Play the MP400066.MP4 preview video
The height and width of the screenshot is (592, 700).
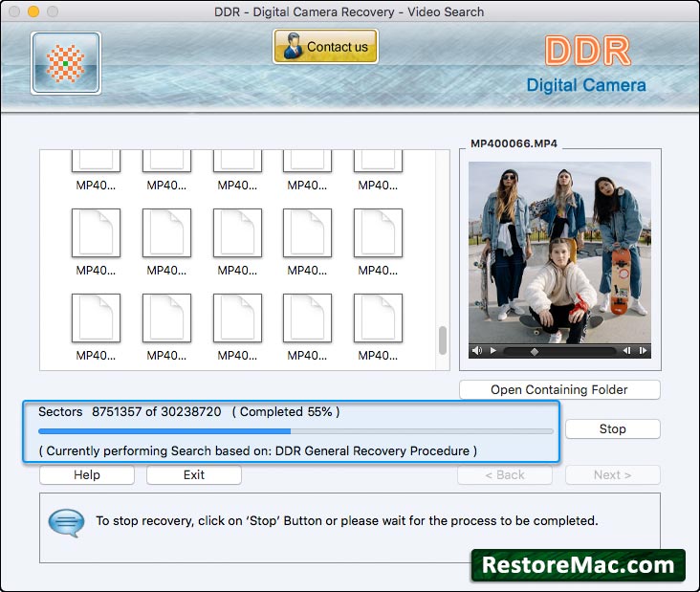(493, 350)
